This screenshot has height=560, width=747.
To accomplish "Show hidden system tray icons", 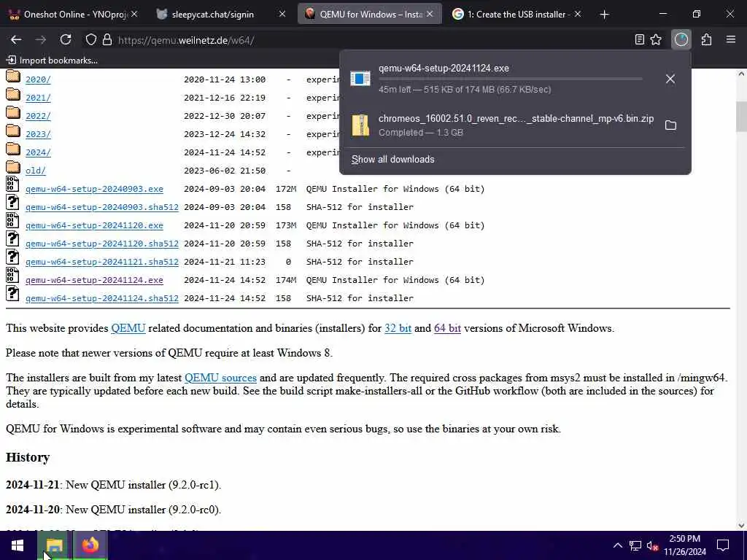I will pyautogui.click(x=617, y=545).
